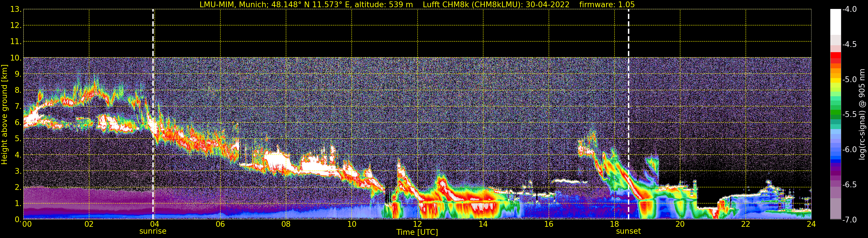The height and width of the screenshot is (238, 868).
Task: Click the '12' tick label on time axis
Action: coord(417,224)
